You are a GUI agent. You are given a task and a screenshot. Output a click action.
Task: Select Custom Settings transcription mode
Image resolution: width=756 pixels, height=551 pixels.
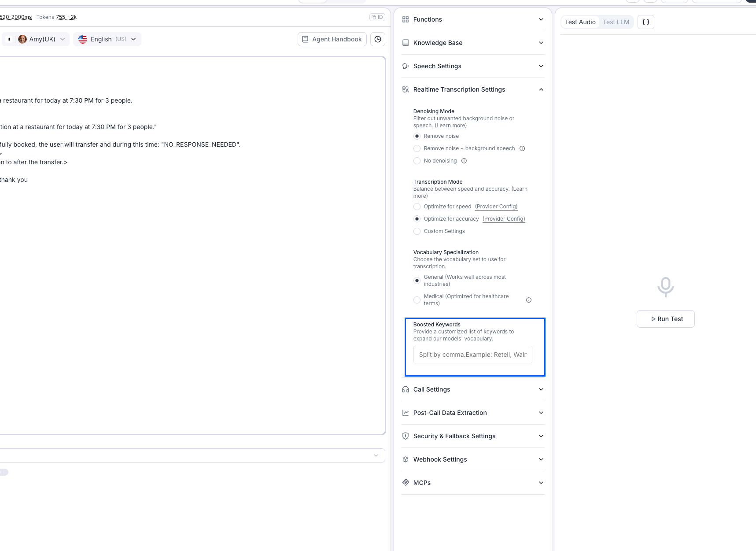(417, 231)
